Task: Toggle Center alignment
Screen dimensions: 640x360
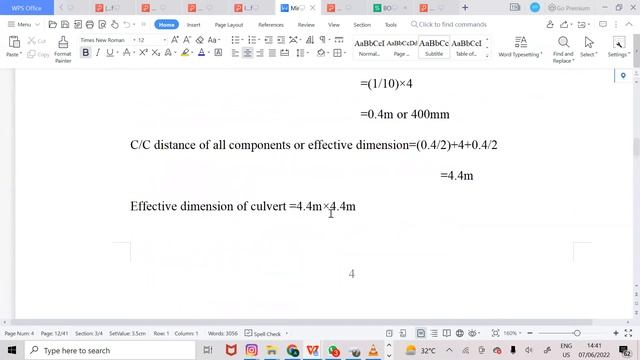Action: pyautogui.click(x=247, y=53)
